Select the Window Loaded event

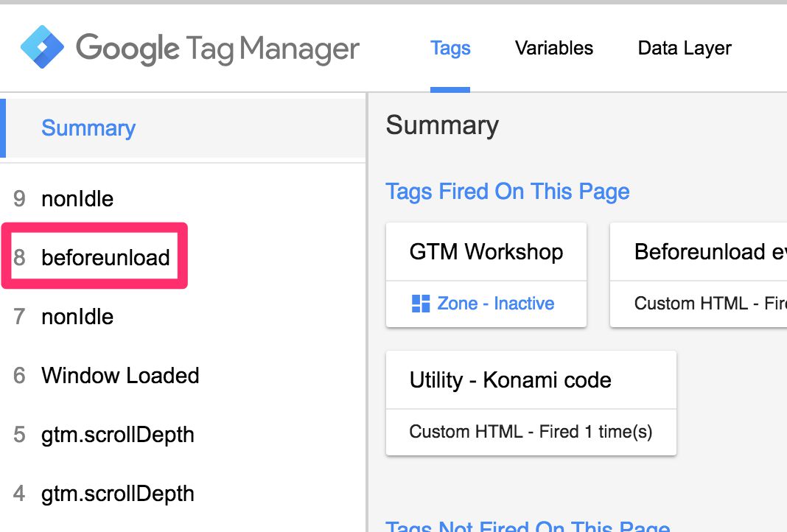[183, 375]
